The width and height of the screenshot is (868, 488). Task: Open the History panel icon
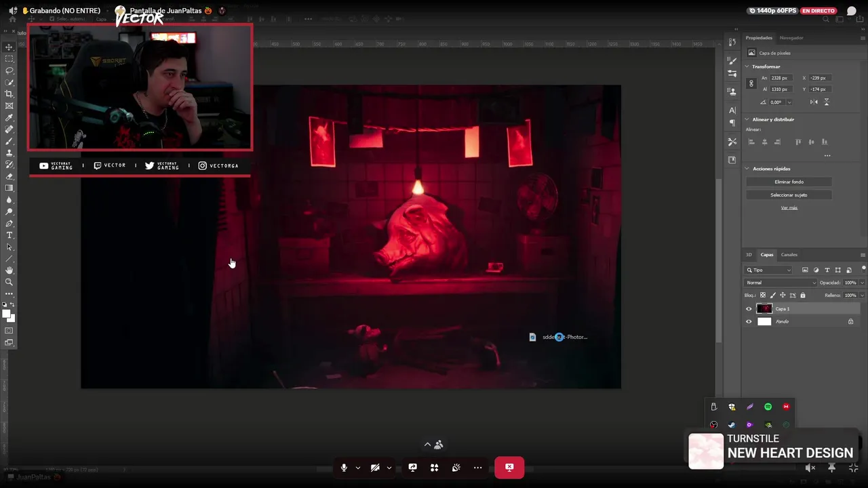[x=732, y=42]
